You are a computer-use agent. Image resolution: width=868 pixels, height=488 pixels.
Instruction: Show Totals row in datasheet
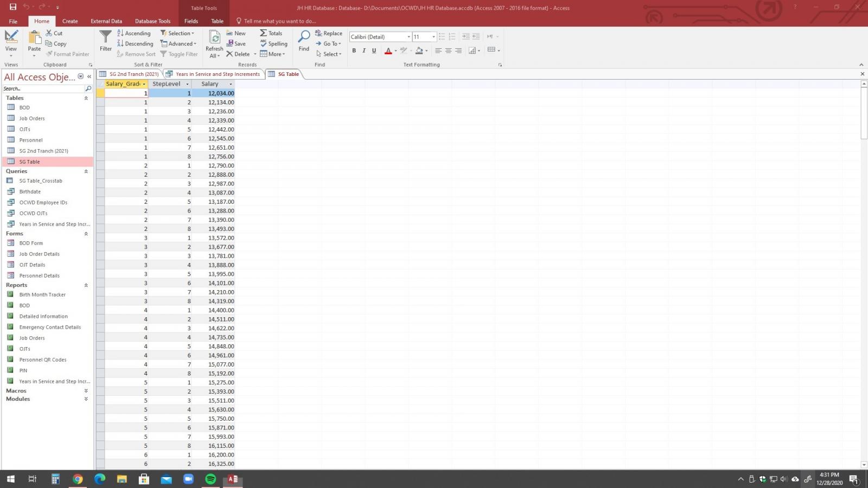pyautogui.click(x=271, y=33)
